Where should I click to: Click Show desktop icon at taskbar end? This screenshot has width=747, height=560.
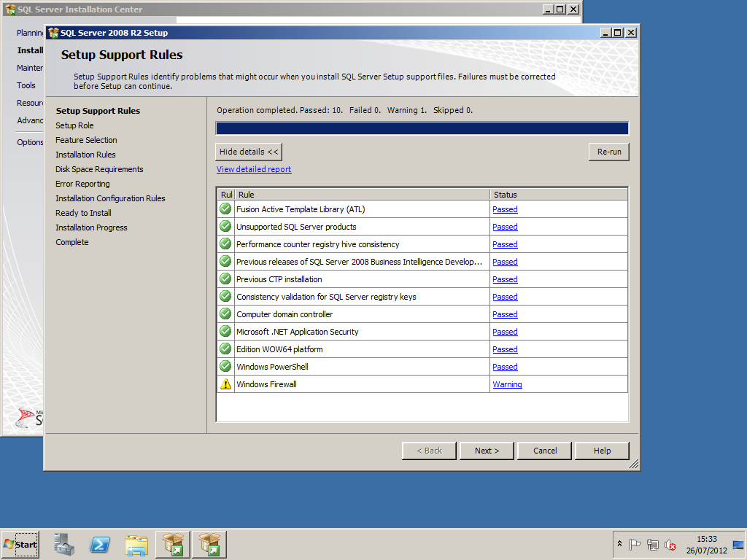(x=738, y=545)
